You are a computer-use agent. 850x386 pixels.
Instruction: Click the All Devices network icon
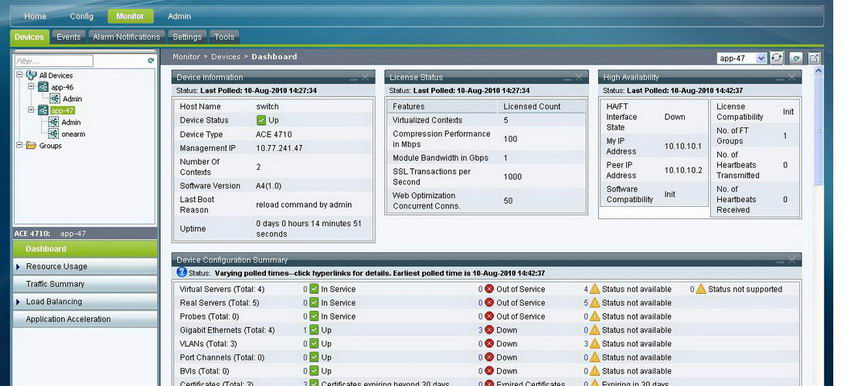tap(31, 75)
